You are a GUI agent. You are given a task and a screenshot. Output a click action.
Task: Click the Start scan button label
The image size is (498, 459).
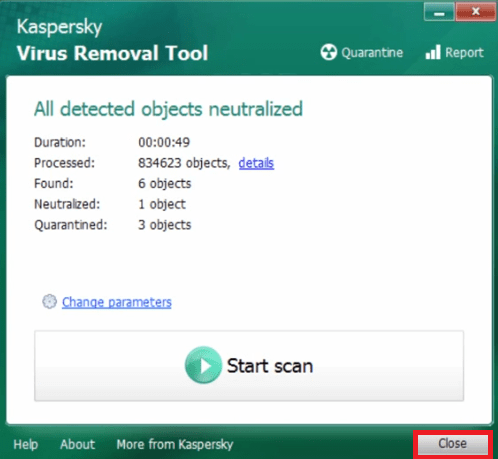[270, 366]
